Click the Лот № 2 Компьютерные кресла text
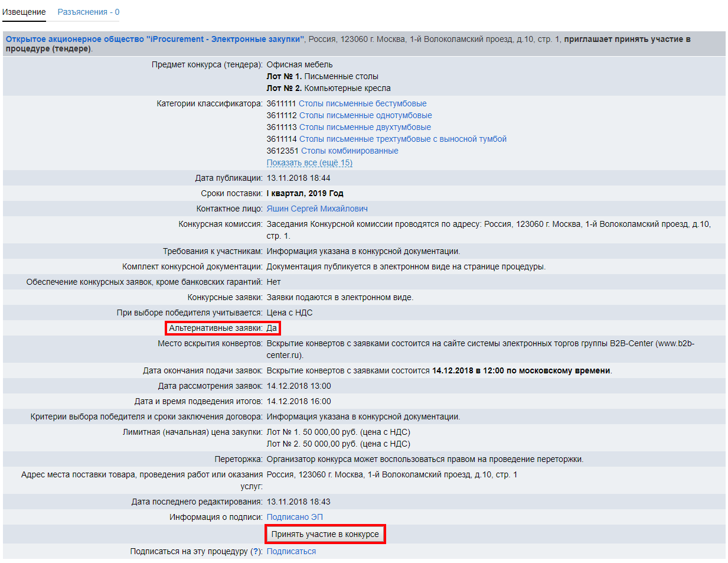Screen dimensions: 728x563 point(328,88)
